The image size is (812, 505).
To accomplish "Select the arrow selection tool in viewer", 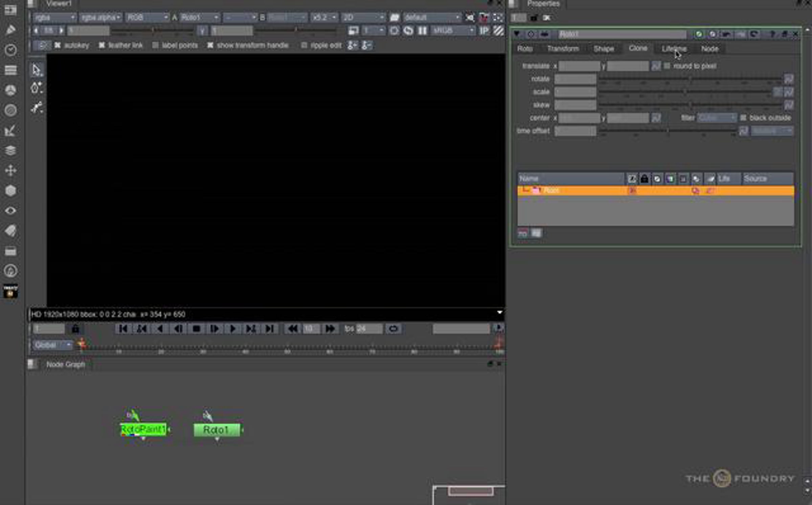I will coord(36,70).
